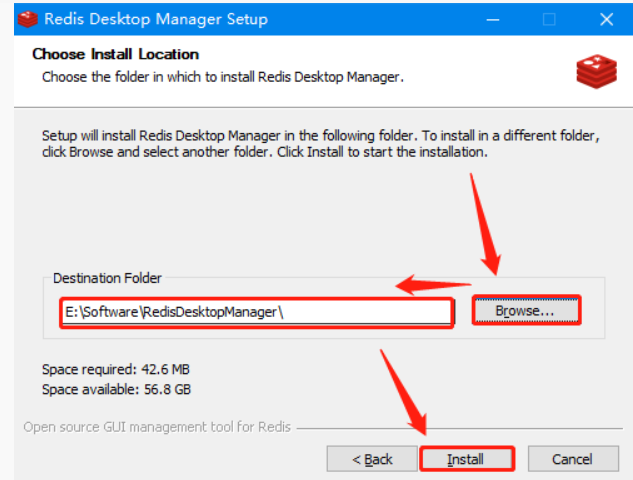Click the "Choose the folder in which" subtitle
Viewport: 633px width, 480px height.
click(222, 76)
